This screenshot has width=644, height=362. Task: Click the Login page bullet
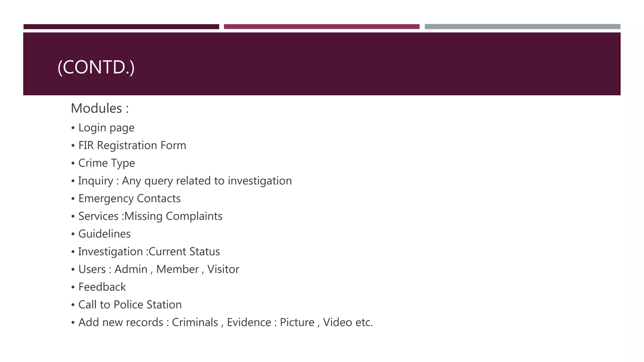pos(103,128)
